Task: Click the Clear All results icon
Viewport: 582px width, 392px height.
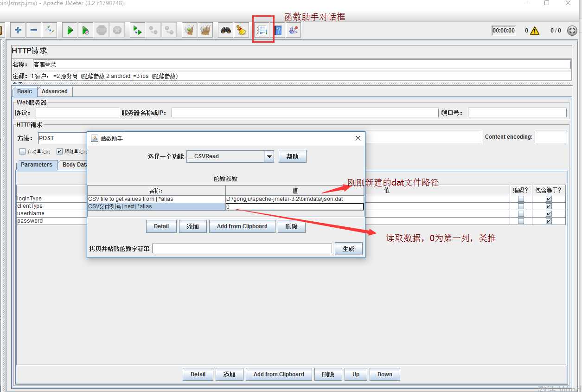Action: (205, 31)
